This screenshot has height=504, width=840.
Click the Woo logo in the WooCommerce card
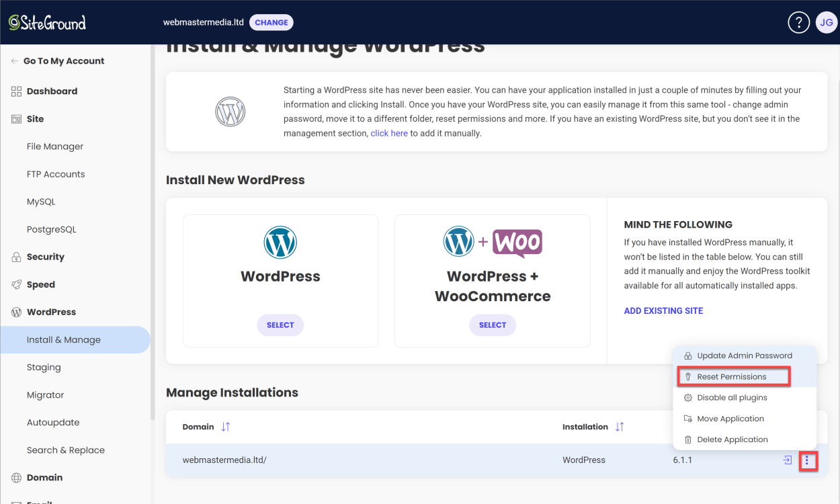click(x=517, y=243)
